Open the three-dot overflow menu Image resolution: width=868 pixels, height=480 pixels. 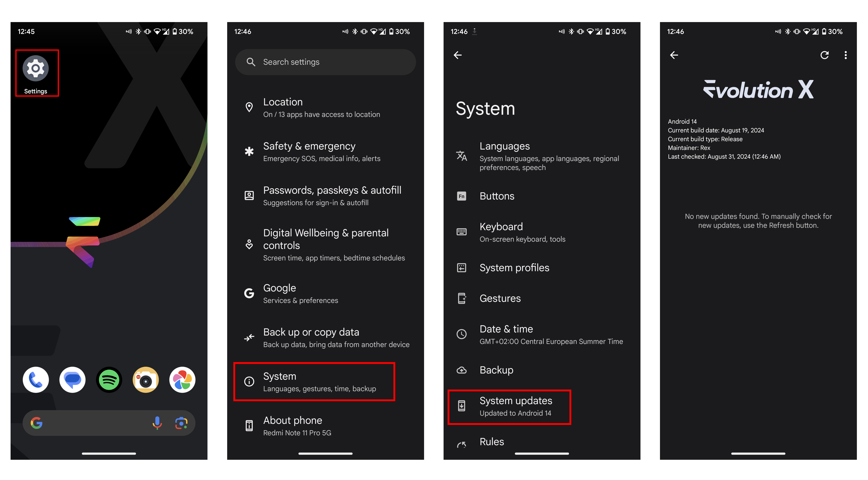coord(845,55)
